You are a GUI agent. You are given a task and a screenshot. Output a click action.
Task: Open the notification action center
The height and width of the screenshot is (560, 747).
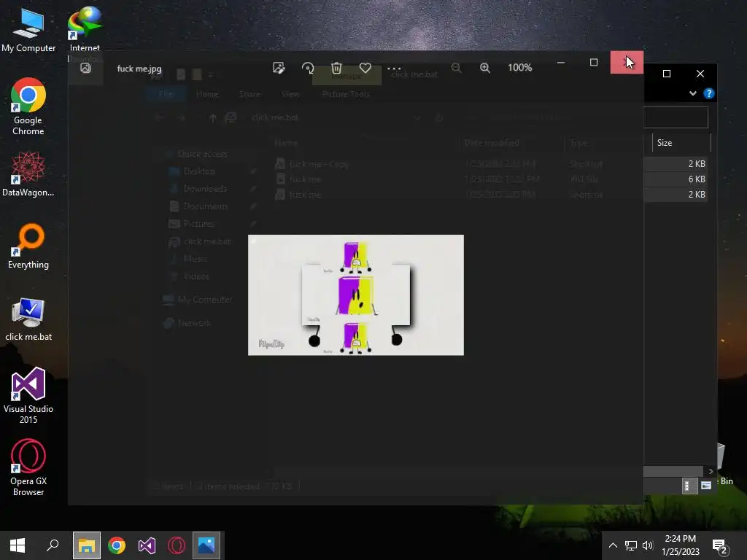pos(719,546)
